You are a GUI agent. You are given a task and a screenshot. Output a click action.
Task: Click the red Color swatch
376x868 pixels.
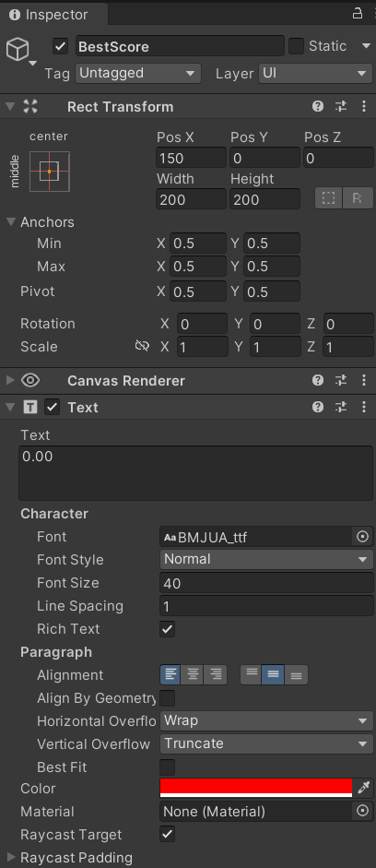(x=256, y=788)
